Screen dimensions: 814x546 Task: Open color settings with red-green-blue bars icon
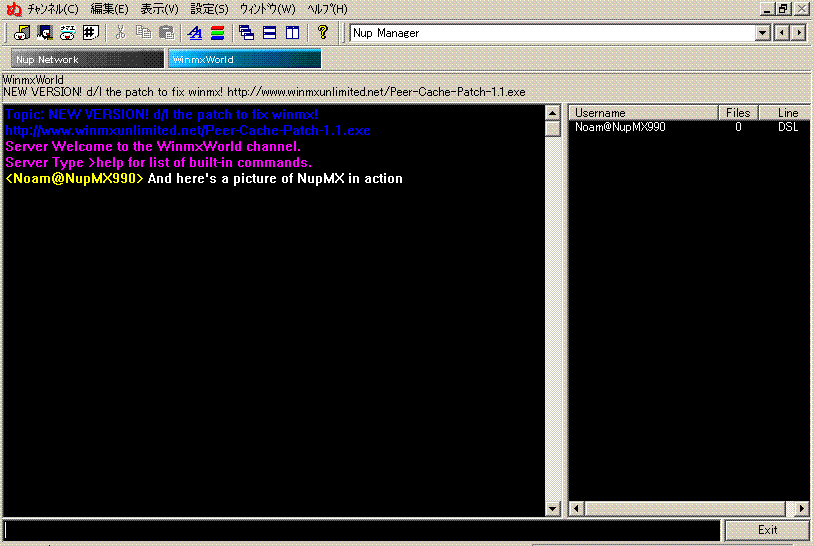(x=218, y=33)
